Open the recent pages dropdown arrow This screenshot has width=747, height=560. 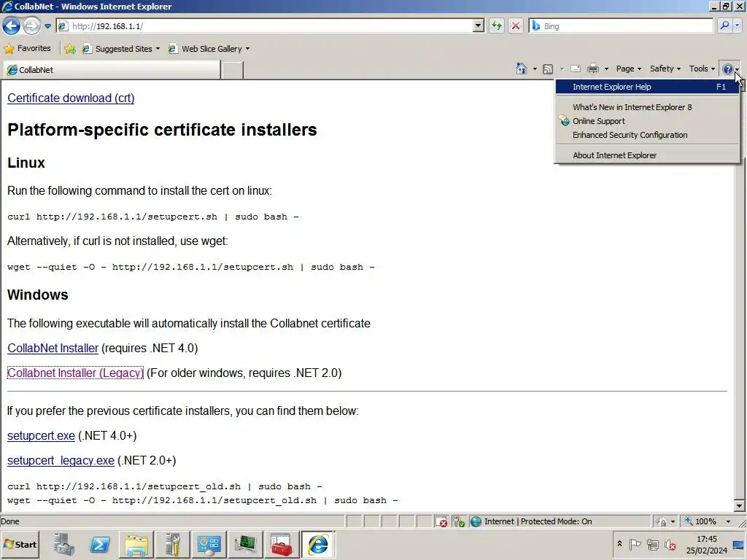(47, 26)
